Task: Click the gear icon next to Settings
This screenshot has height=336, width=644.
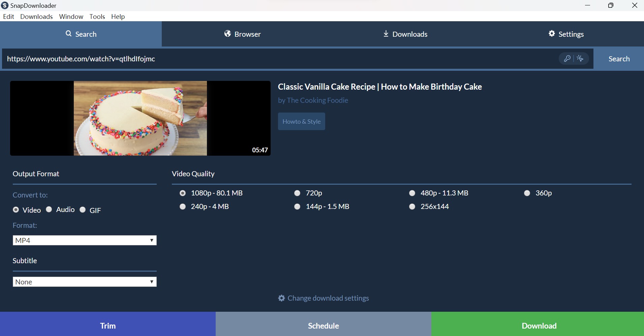Action: click(x=552, y=34)
